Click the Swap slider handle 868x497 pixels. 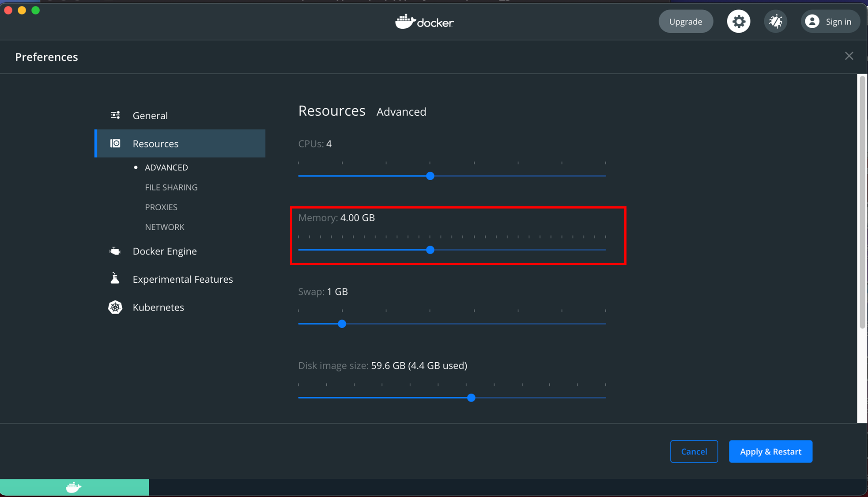tap(342, 324)
